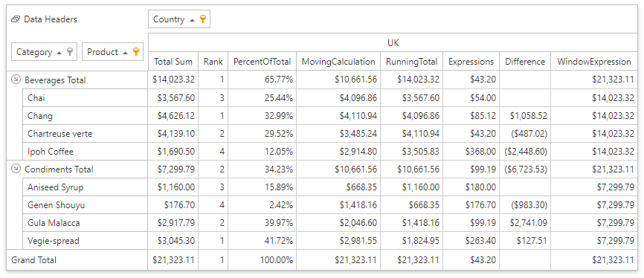Viewport: 644px width, 278px height.
Task: Select the UK column group header
Action: coord(393,42)
